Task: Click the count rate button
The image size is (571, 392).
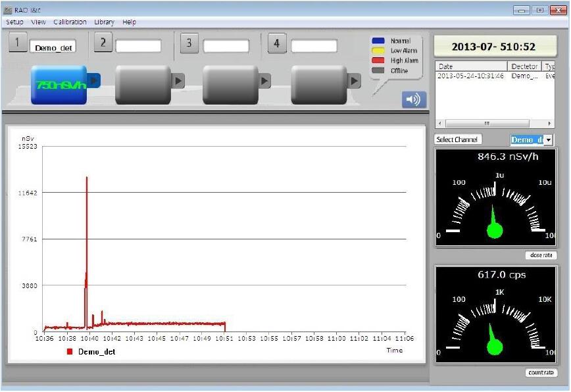Action: pyautogui.click(x=541, y=373)
